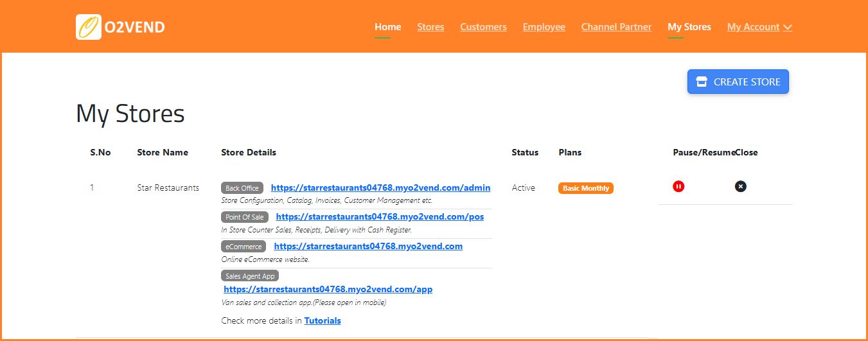
Task: Click 'In Store Counter Sales' description text
Action: coord(317,230)
